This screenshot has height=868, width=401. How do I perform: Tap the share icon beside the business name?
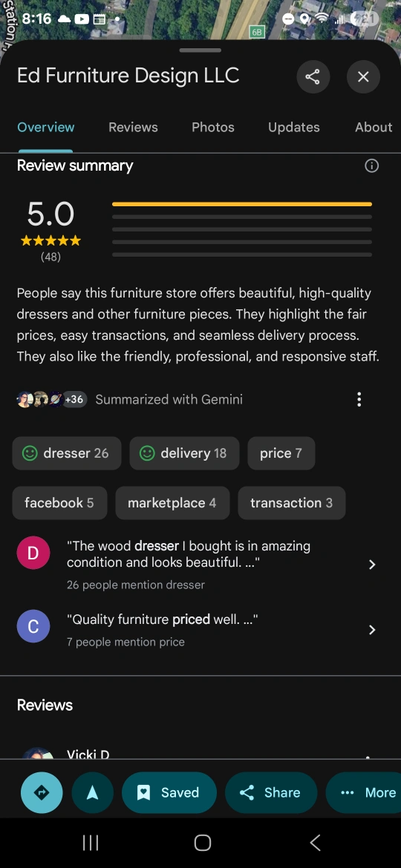click(313, 76)
